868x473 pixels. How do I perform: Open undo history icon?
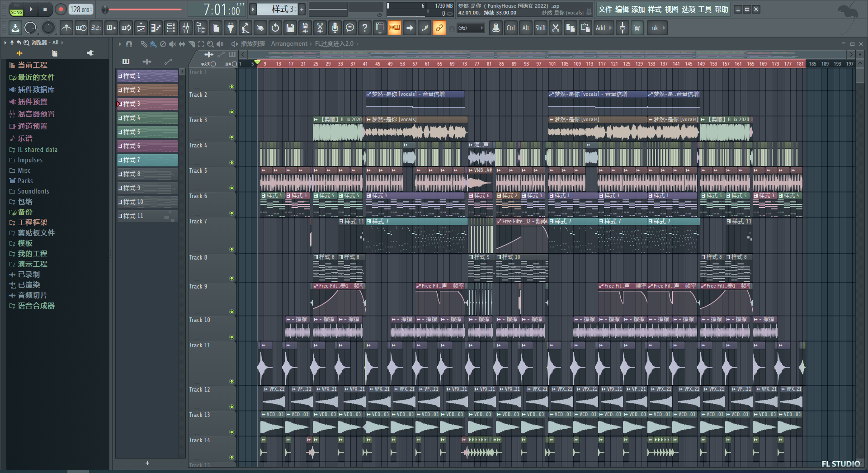pyautogui.click(x=275, y=28)
